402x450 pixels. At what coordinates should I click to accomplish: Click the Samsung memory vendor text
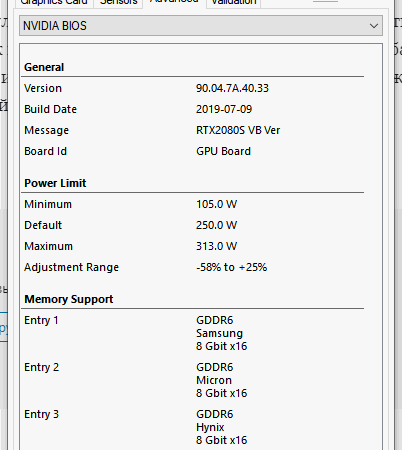219,333
